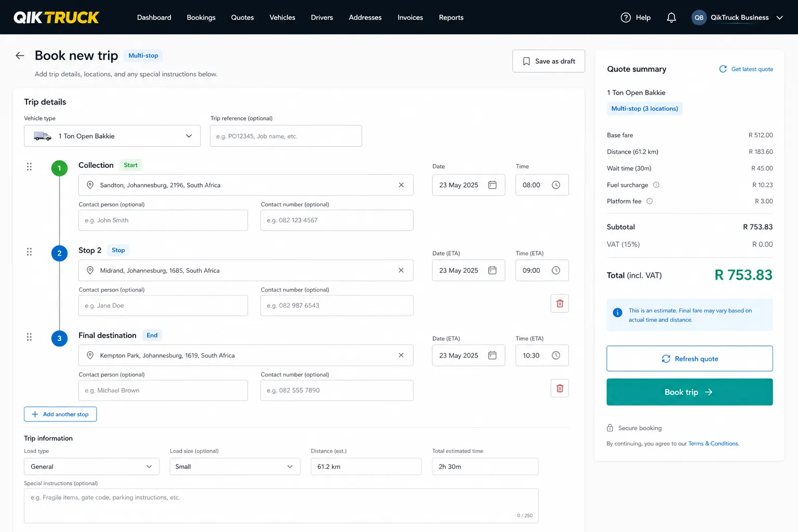Click Save as draft button
This screenshot has height=532, width=798.
click(x=549, y=61)
